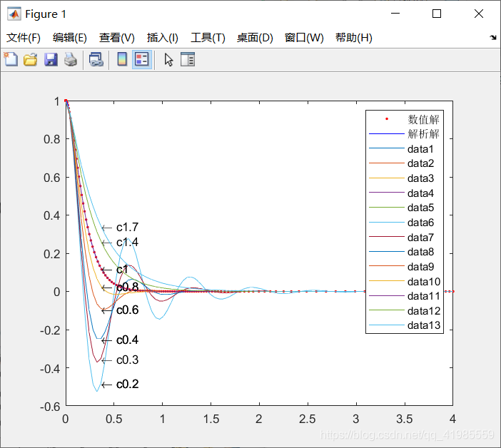
Task: Click the New Figure toolbar icon
Action: [11, 59]
